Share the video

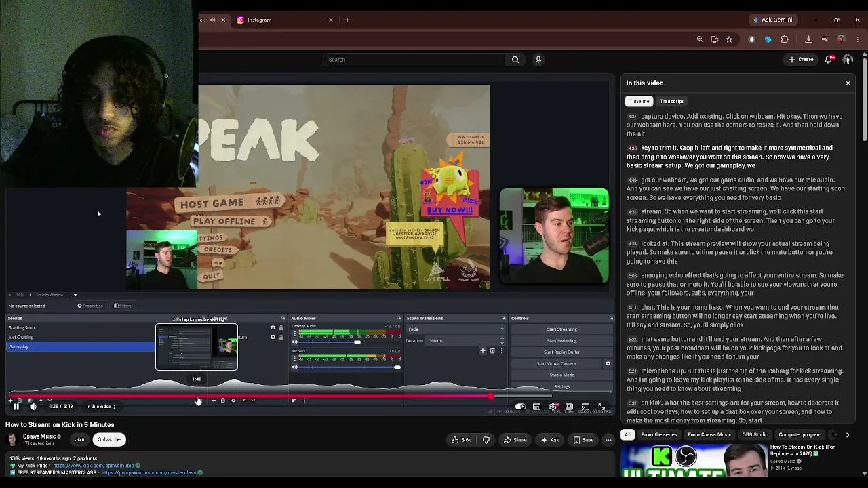515,440
